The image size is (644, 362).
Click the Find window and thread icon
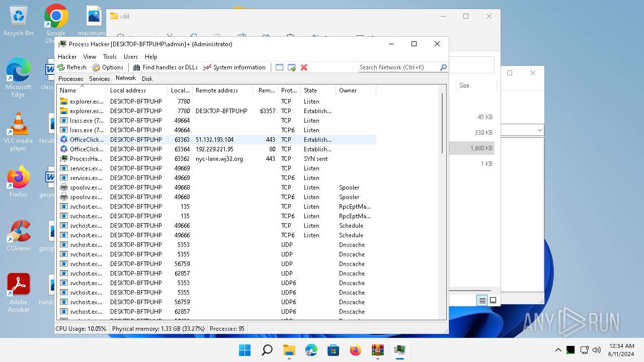click(291, 67)
